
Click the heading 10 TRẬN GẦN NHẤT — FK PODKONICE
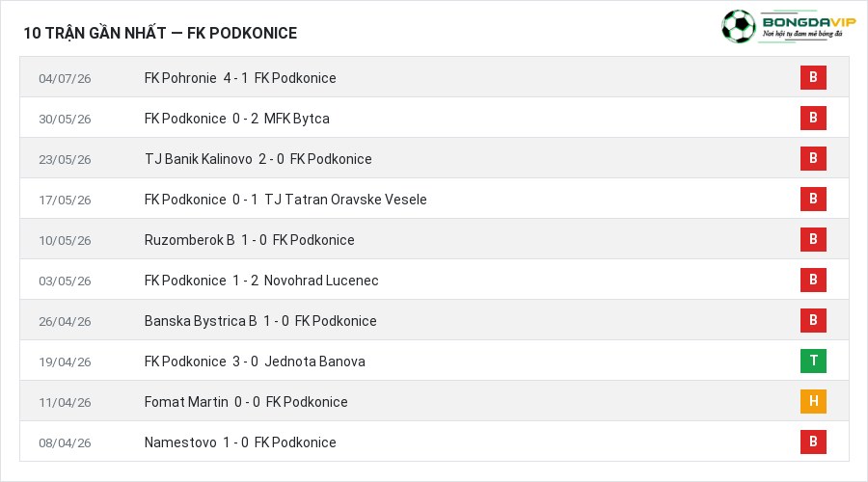point(160,33)
